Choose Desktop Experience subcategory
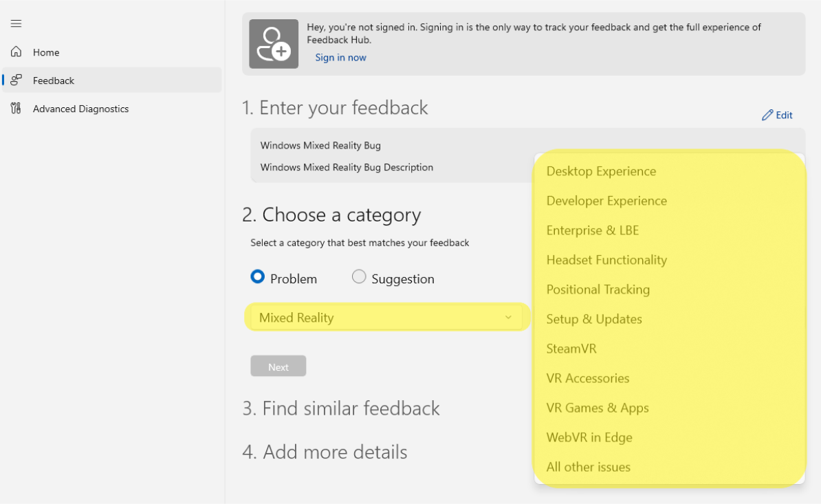 pos(669,171)
